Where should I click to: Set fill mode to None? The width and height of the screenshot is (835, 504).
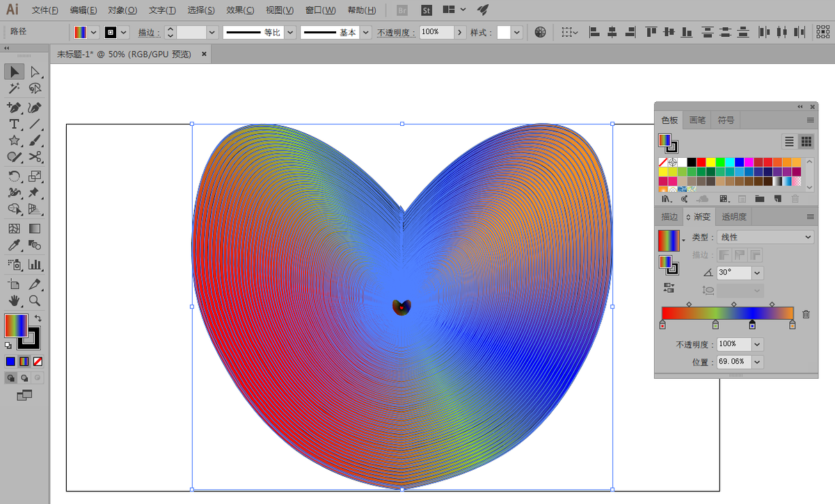pos(38,361)
